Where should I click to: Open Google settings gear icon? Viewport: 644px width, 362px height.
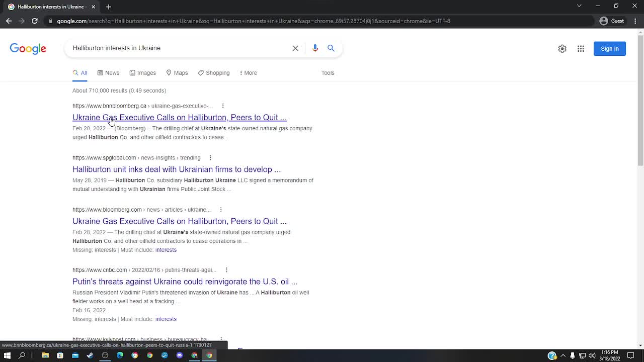pyautogui.click(x=562, y=49)
